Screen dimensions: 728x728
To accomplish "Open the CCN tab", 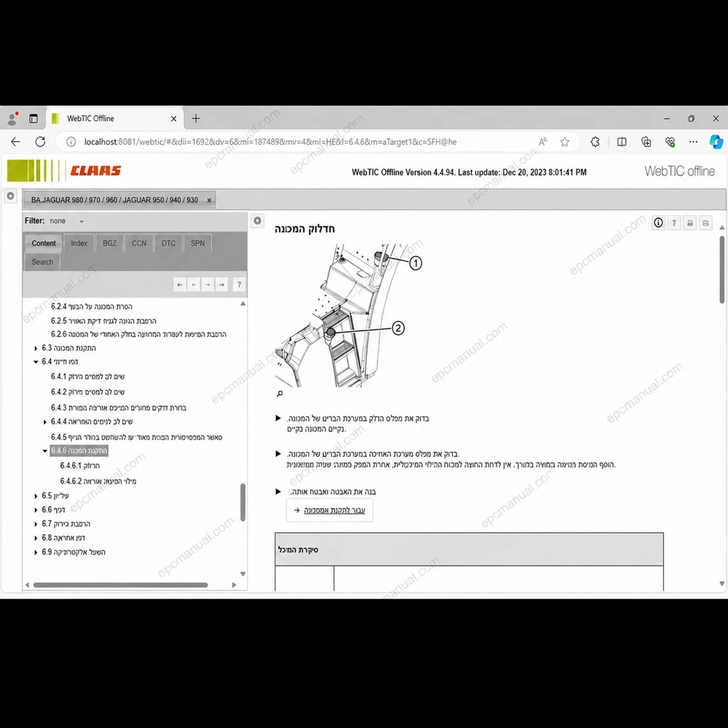I will pos(139,243).
